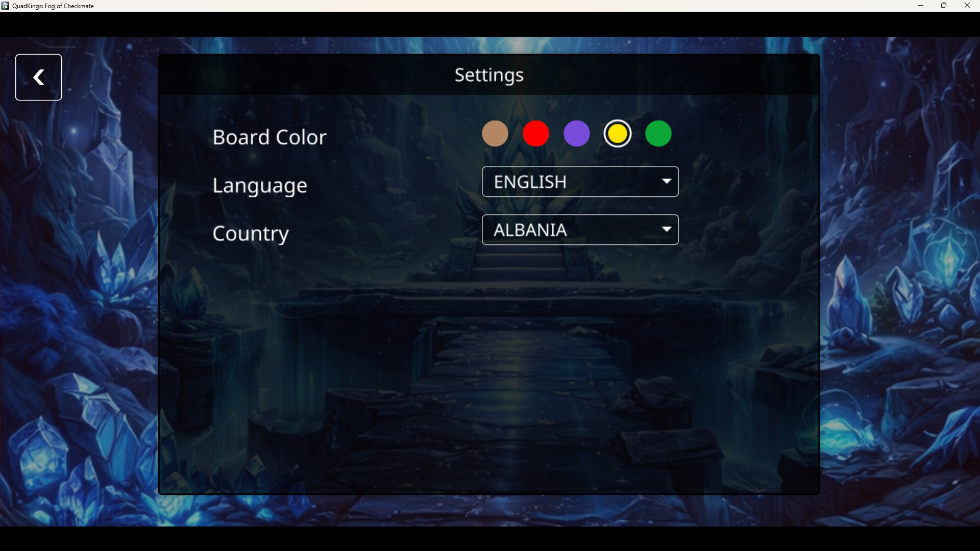Switch board color to green
This screenshot has width=980, height=551.
658,134
